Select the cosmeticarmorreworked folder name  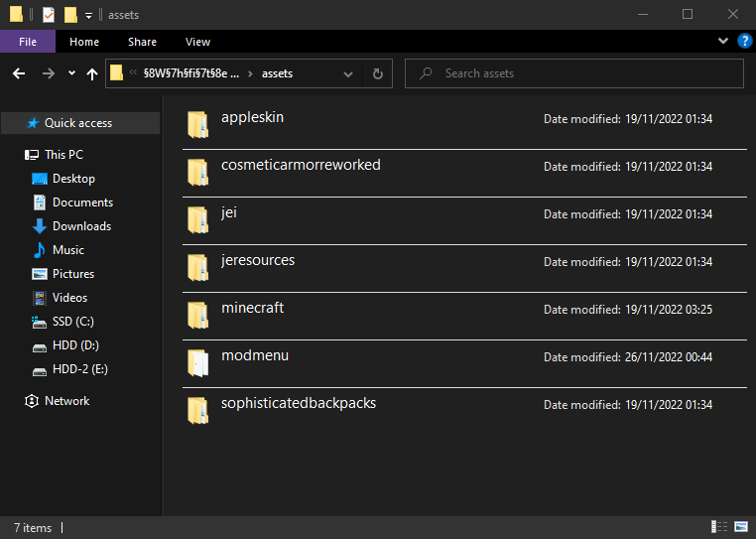(301, 165)
